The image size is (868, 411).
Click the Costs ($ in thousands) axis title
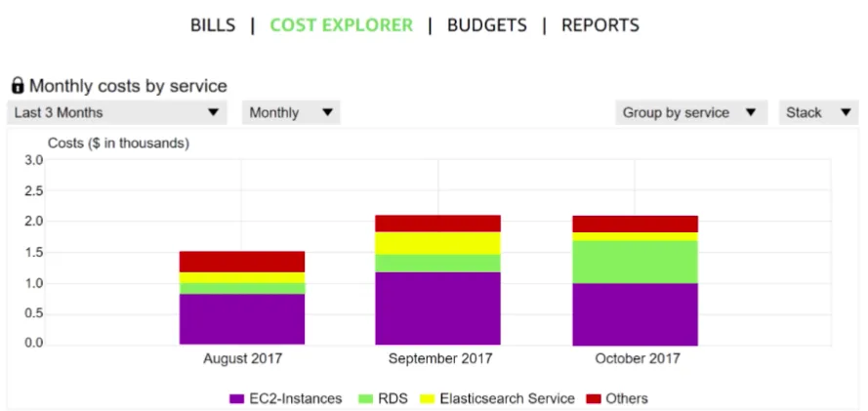pos(118,144)
